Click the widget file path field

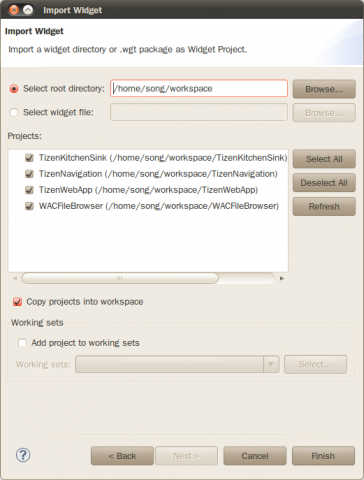tap(199, 112)
